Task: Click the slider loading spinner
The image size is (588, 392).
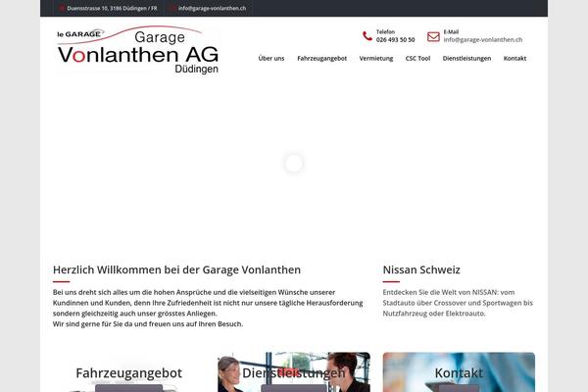Action: [294, 164]
